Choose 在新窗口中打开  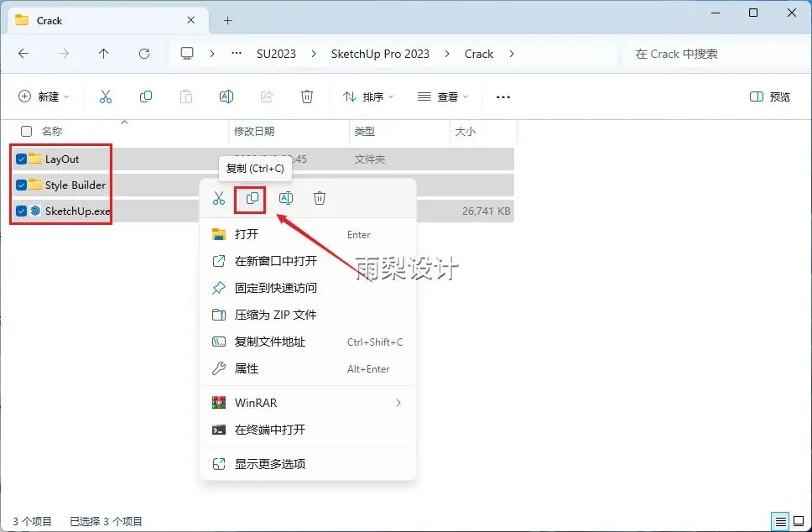point(308,261)
